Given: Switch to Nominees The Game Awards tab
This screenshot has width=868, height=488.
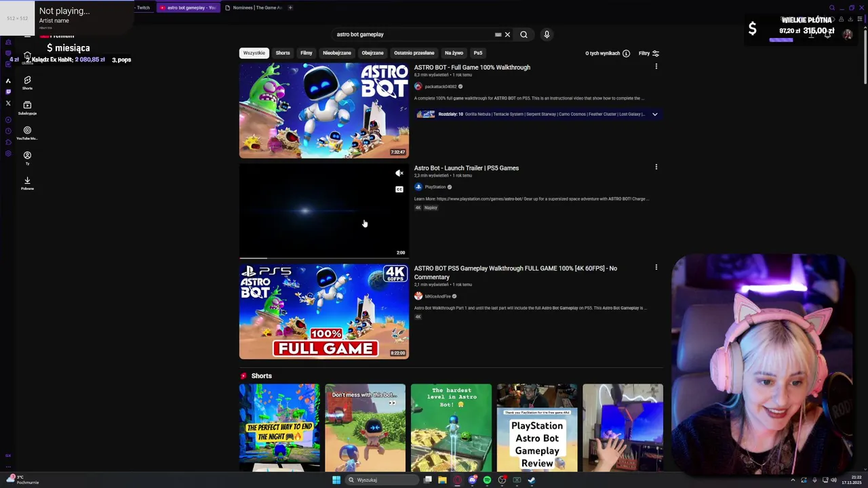Looking at the screenshot, I should coord(254,7).
